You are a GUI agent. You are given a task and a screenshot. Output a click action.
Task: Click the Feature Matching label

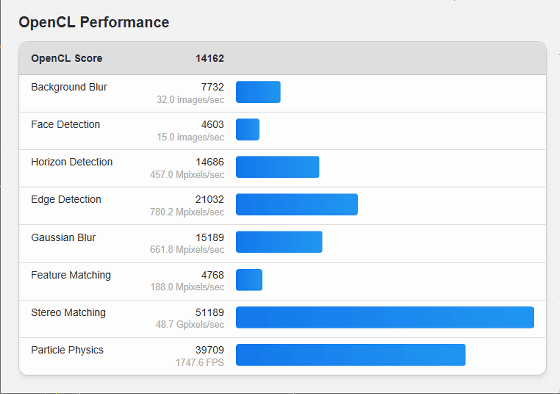pyautogui.click(x=71, y=275)
